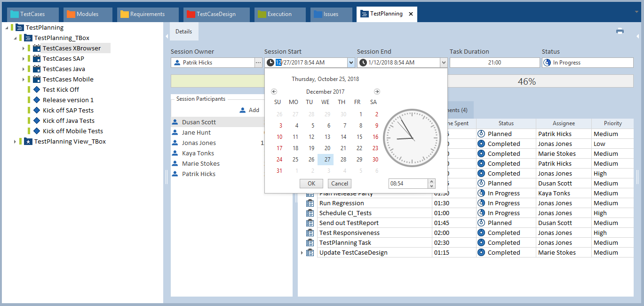Screen dimensions: 644x306
Task: Switch to the TestCaseDesign tab
Action: pos(216,14)
